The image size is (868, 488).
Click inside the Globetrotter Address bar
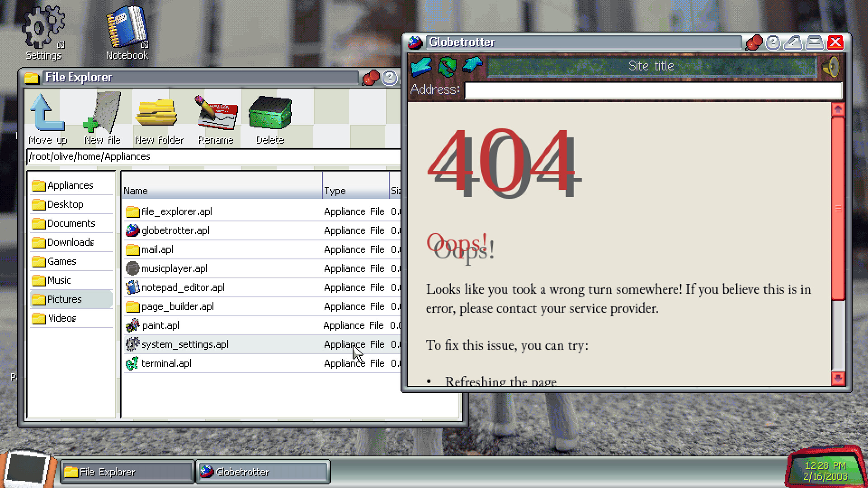651,90
